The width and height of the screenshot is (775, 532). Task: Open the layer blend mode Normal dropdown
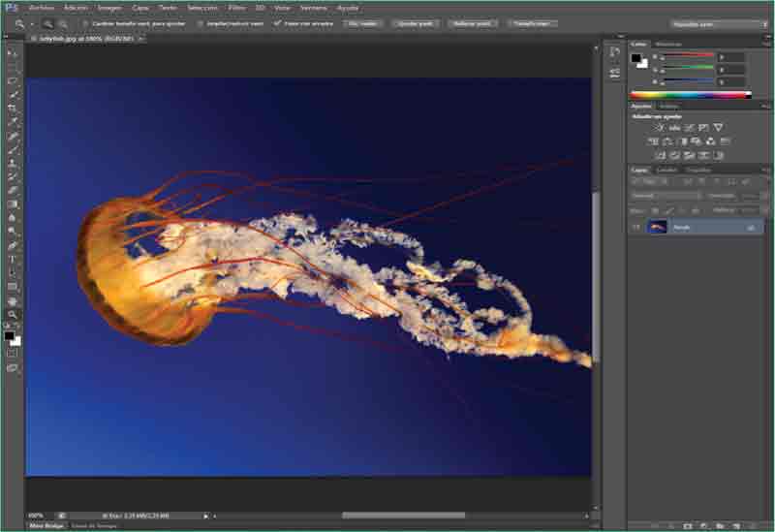(x=666, y=195)
